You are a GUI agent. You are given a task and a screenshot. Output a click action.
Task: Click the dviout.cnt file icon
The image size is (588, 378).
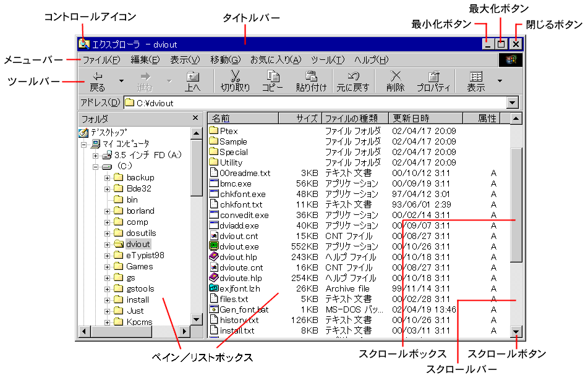214,236
